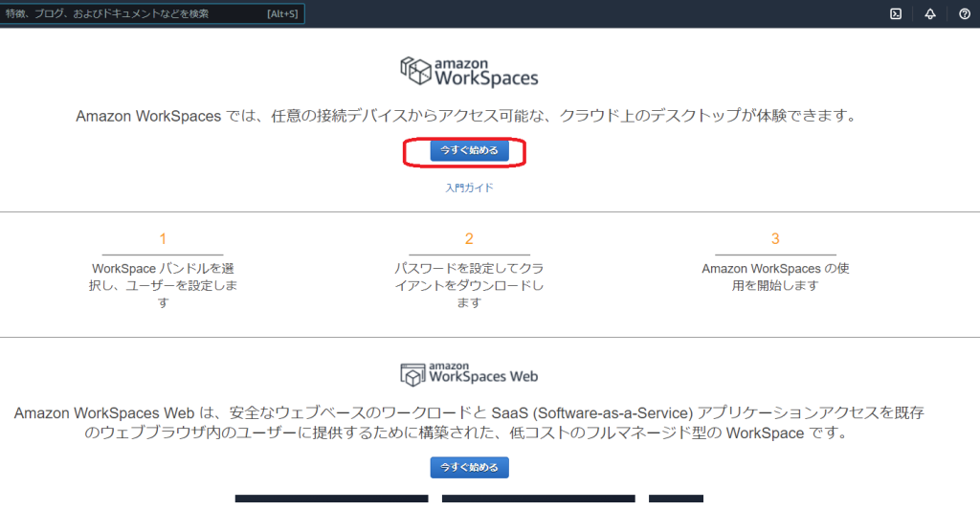
Task: Click the orange step number 2
Action: 469,239
